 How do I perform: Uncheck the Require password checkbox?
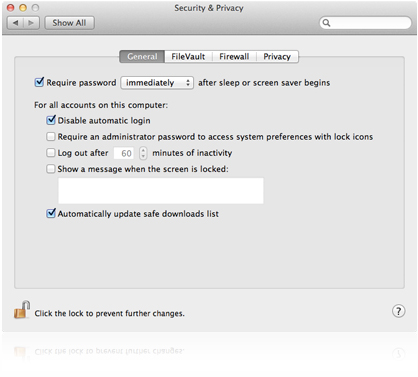[x=39, y=82]
